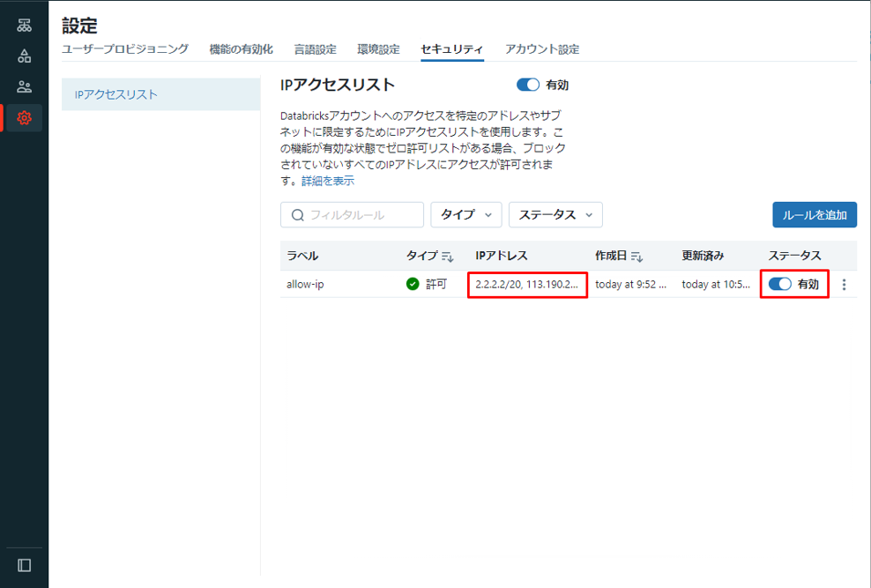Click the ルールを追加 button
871x588 pixels.
[814, 215]
